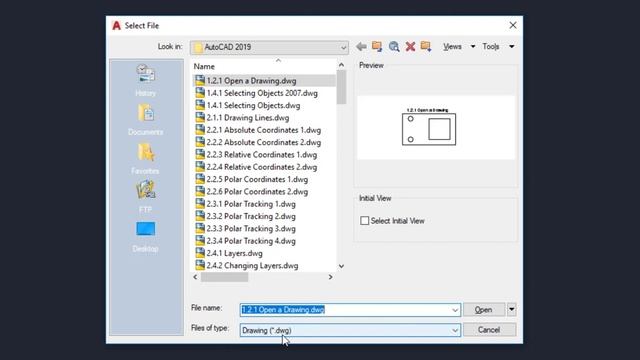This screenshot has height=360, width=640.
Task: Open the Favorites places shortcut
Action: point(145,158)
